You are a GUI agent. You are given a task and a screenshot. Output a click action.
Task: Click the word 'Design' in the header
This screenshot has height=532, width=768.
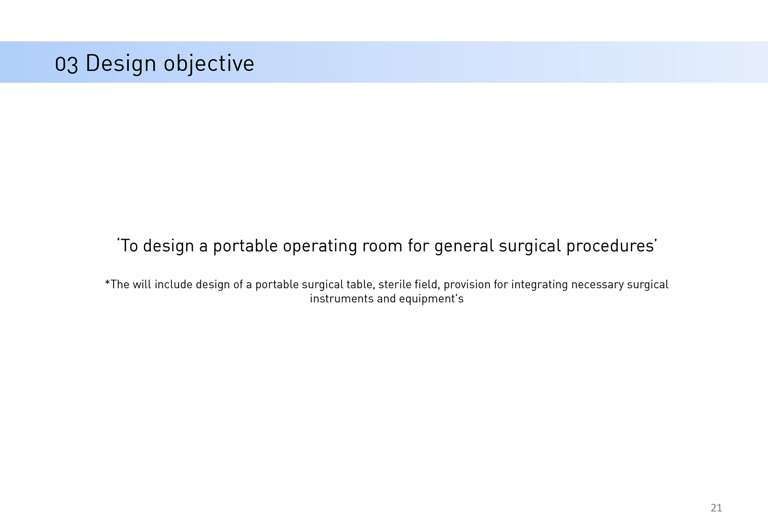[x=121, y=63]
